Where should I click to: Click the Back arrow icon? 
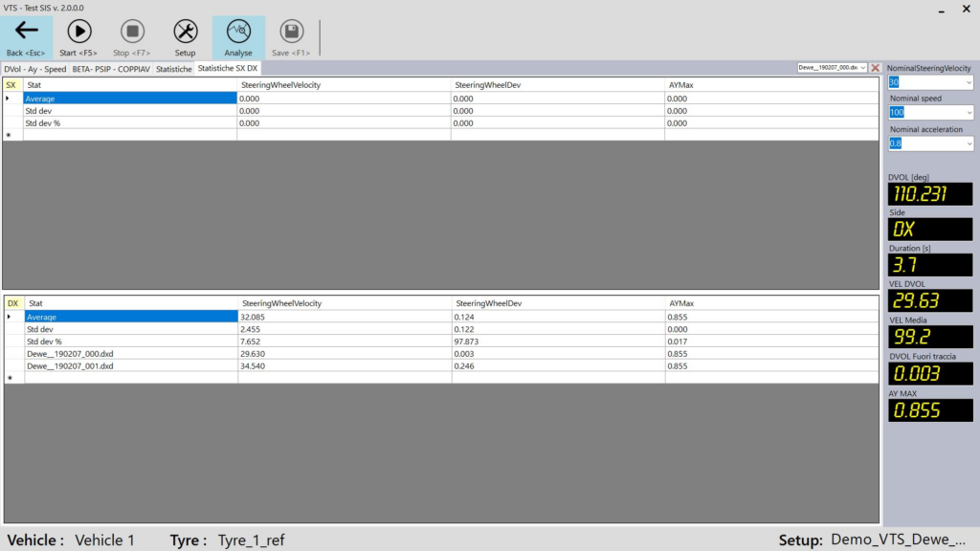tap(27, 31)
